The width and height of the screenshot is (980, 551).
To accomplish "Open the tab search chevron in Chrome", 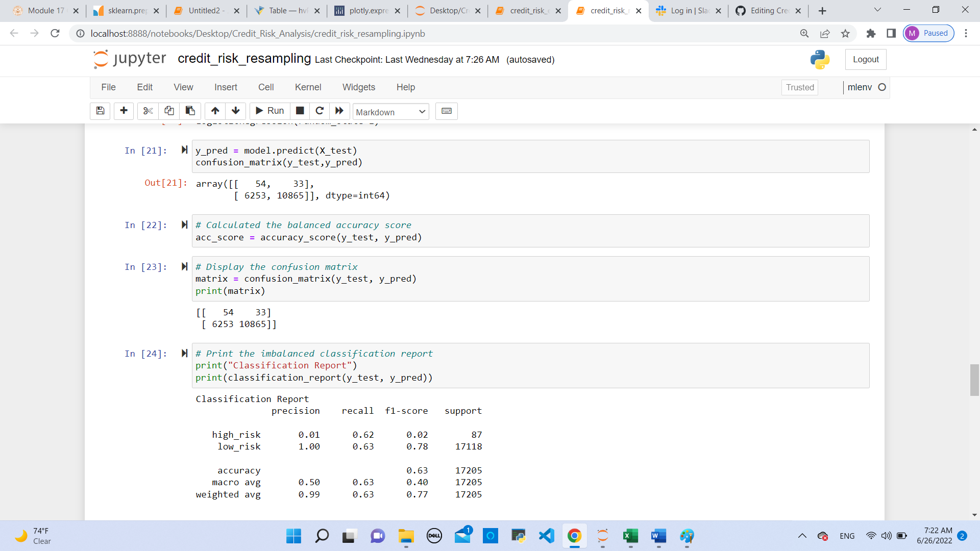I will point(877,10).
